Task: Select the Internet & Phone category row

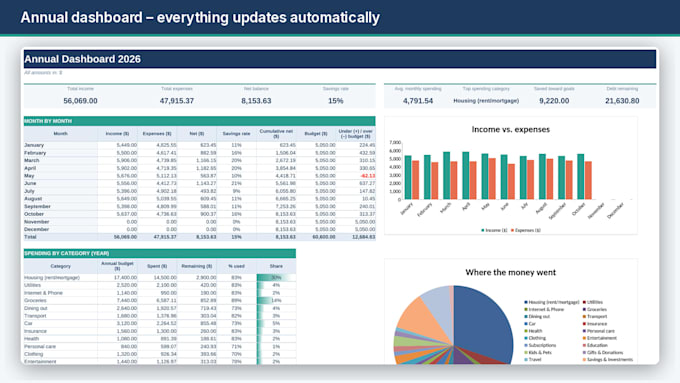Action: pyautogui.click(x=160, y=293)
